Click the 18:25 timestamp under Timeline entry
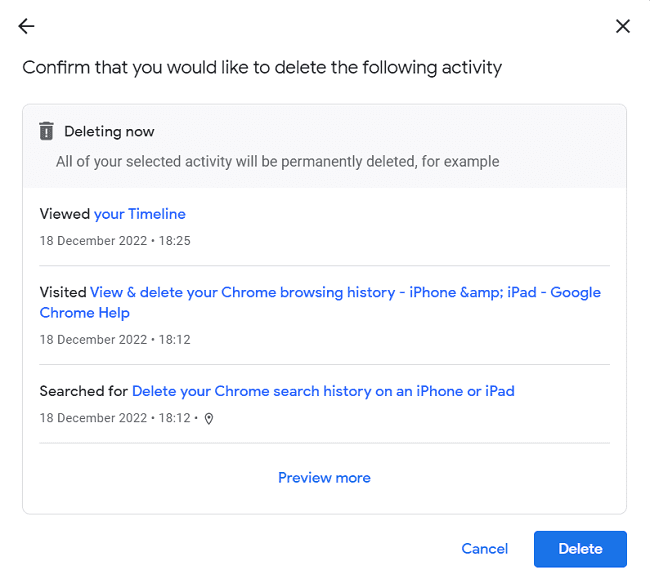The height and width of the screenshot is (579, 650). click(x=115, y=241)
